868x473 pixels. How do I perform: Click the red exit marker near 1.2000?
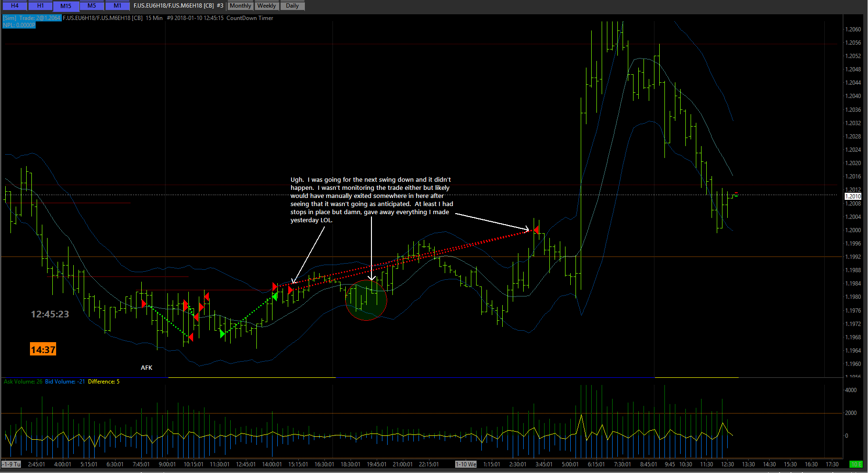[536, 230]
